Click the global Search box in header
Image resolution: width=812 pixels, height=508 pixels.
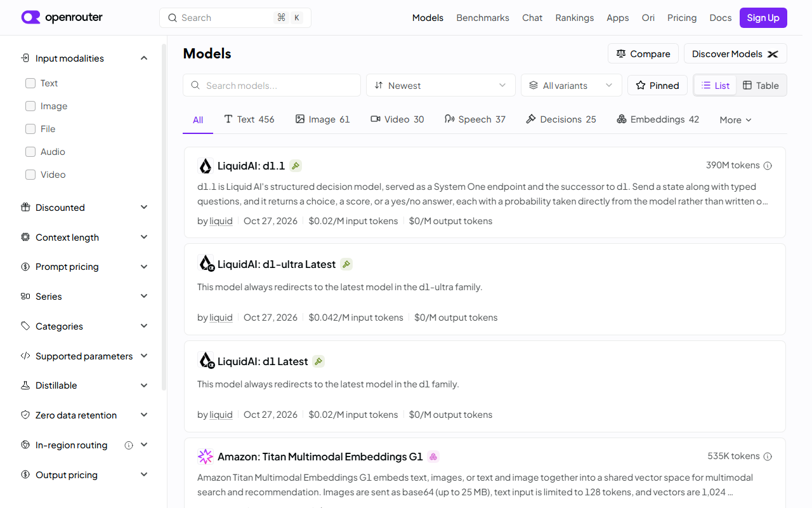(x=235, y=18)
